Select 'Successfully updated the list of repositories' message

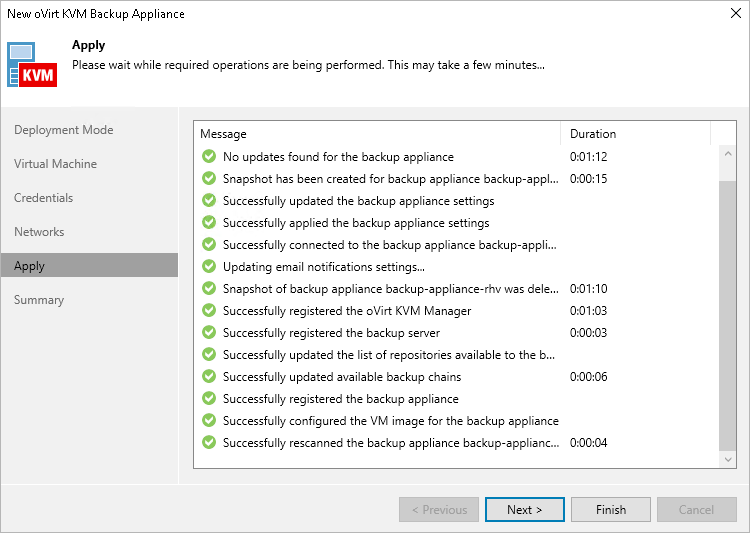[389, 355]
